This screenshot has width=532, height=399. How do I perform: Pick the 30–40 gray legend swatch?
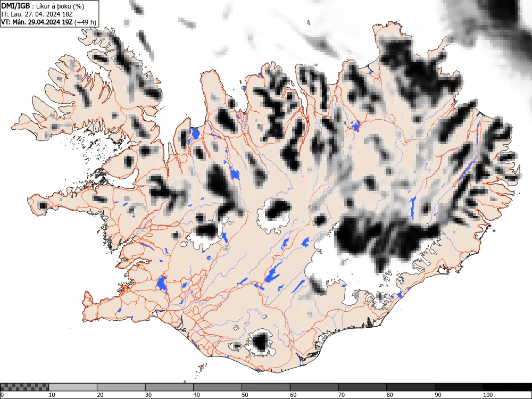(x=169, y=387)
